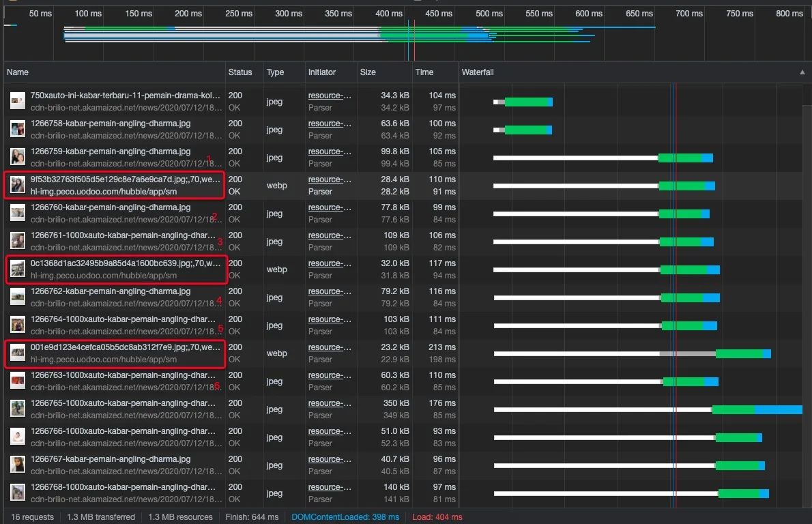Image resolution: width=812 pixels, height=524 pixels.
Task: Open thumbnail of 1266768-1000xauto image
Action: (18, 493)
